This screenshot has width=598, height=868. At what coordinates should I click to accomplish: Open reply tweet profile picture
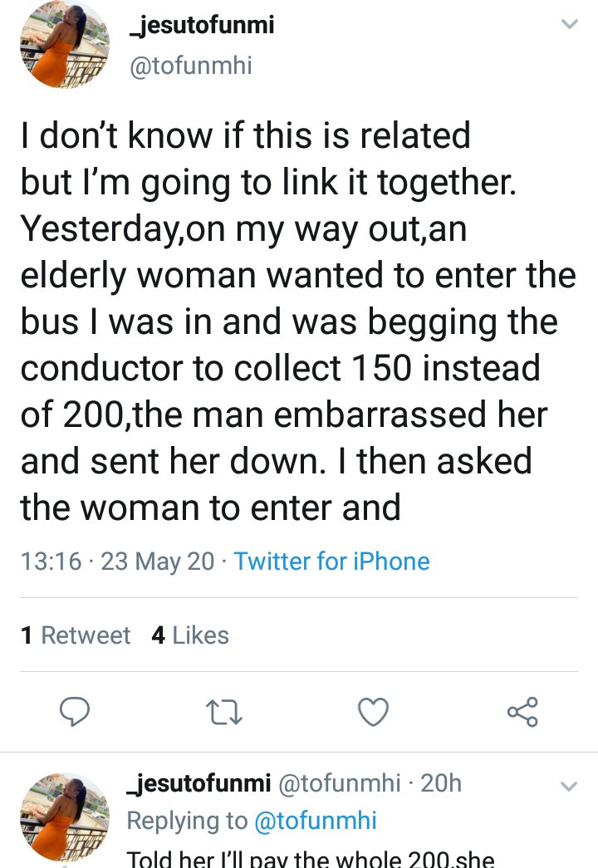(x=65, y=817)
